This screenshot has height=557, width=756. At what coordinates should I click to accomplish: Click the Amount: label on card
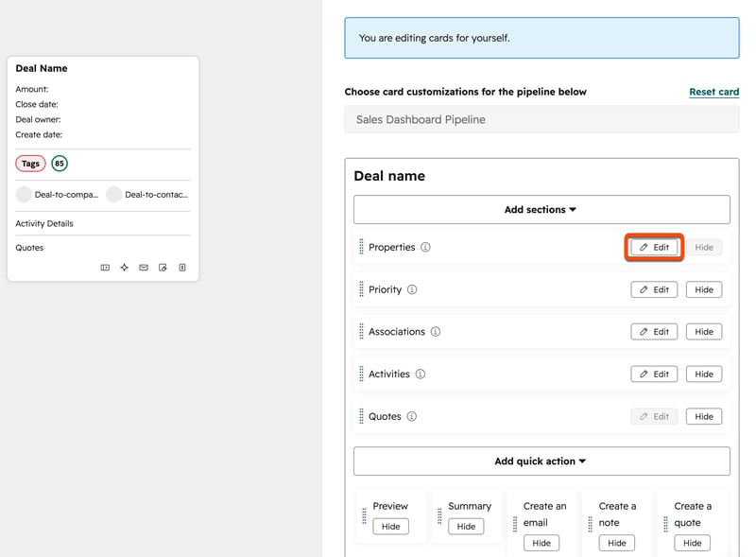(32, 89)
